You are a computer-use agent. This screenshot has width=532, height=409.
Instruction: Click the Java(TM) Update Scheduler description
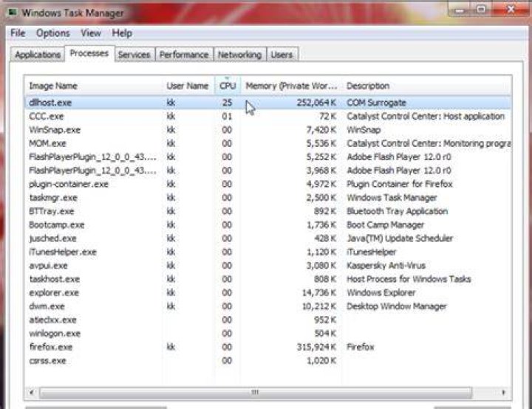tap(399, 238)
